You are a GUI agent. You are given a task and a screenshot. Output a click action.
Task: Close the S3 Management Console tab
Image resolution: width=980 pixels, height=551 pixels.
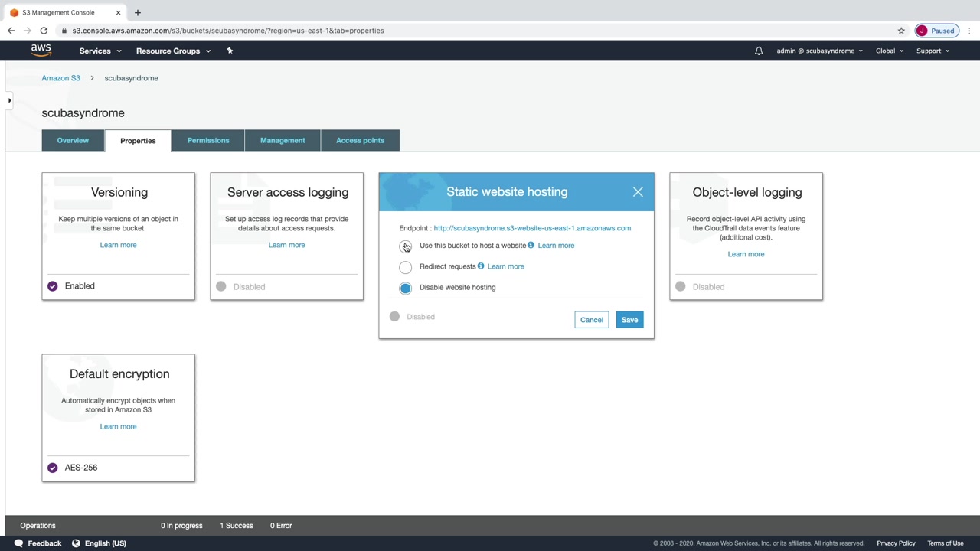[x=118, y=12]
